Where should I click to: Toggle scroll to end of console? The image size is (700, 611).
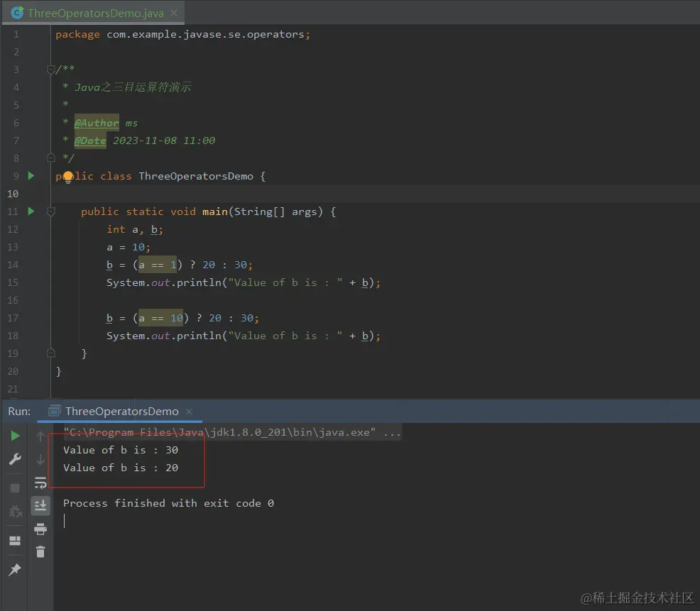coord(40,506)
